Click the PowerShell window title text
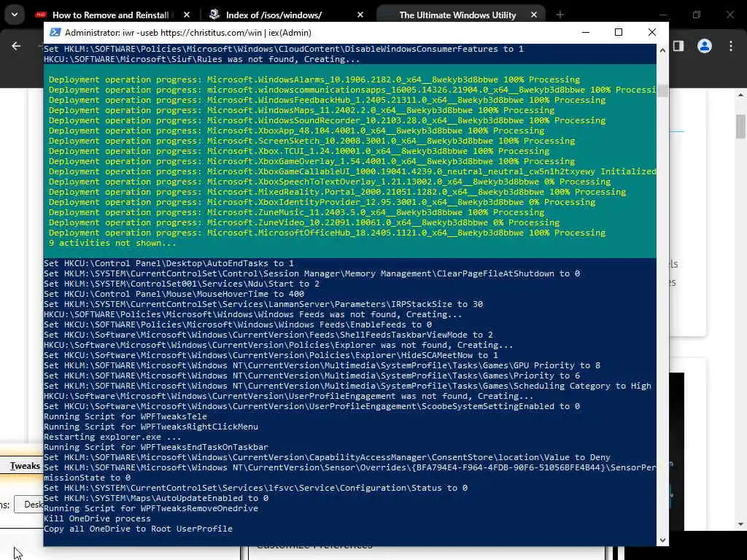This screenshot has height=560, width=747. (x=188, y=32)
